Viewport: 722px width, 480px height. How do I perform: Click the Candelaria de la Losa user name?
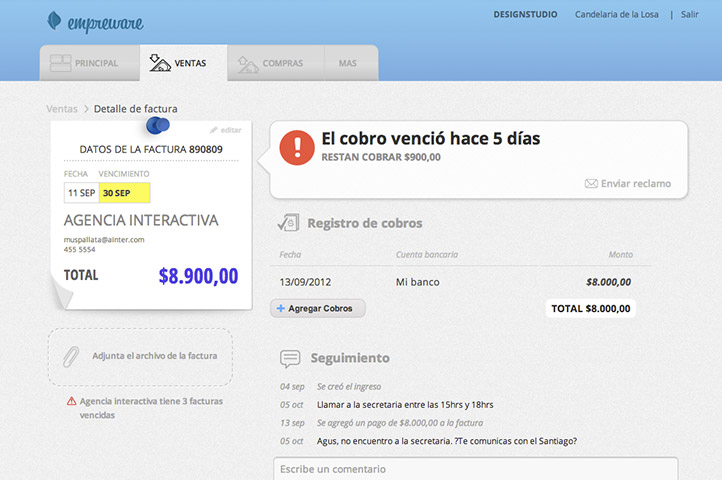tap(616, 14)
